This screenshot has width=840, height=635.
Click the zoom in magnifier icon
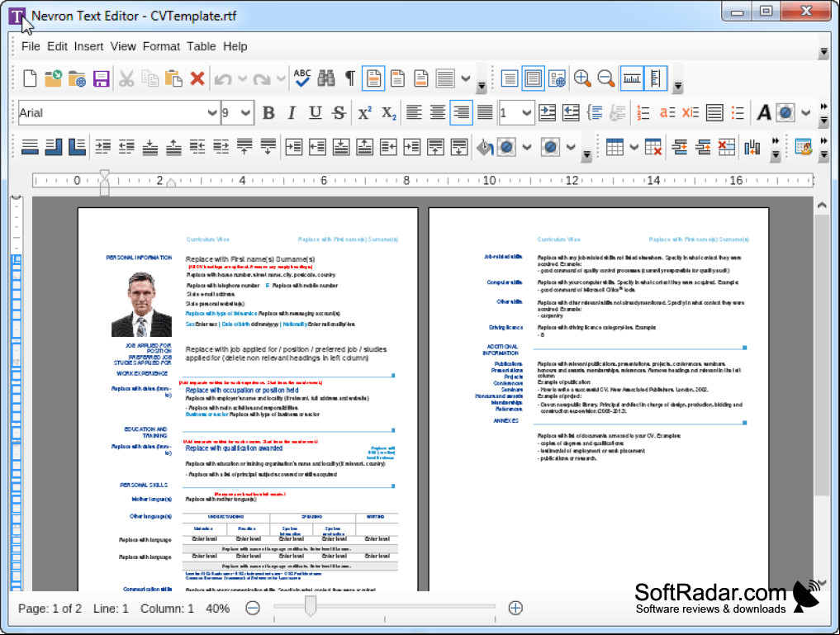click(x=582, y=78)
